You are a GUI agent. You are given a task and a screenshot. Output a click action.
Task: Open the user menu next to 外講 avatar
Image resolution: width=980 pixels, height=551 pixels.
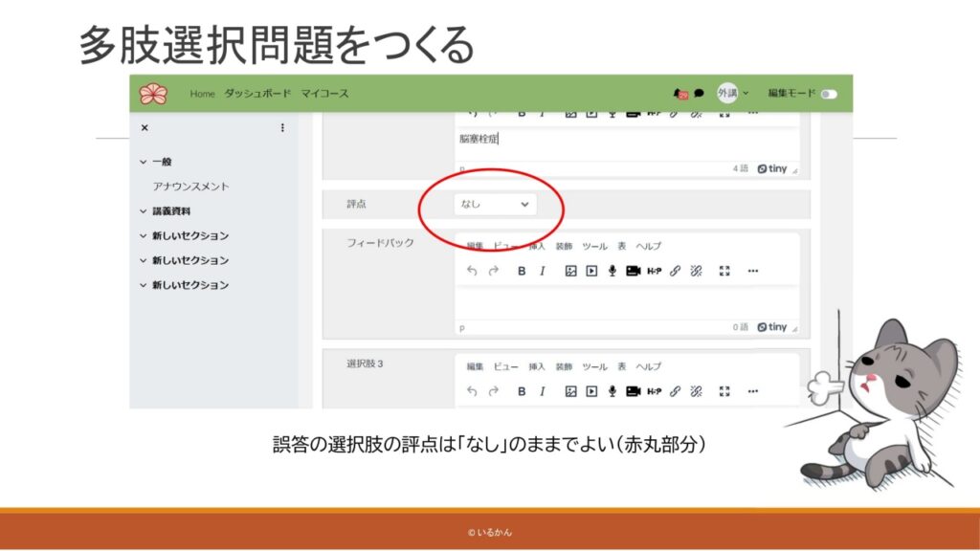pos(746,94)
